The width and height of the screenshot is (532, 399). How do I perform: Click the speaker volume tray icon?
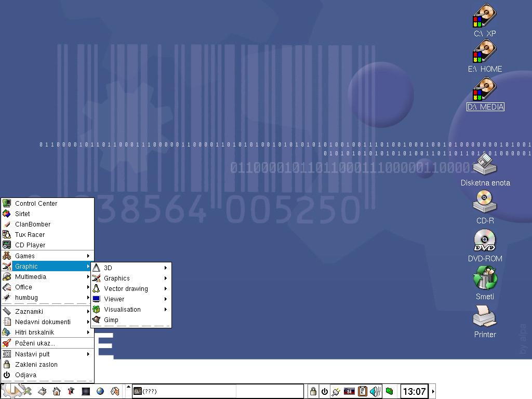click(375, 392)
